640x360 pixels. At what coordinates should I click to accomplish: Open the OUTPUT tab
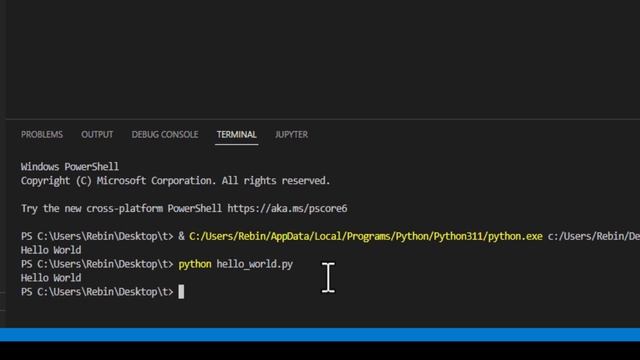point(97,135)
